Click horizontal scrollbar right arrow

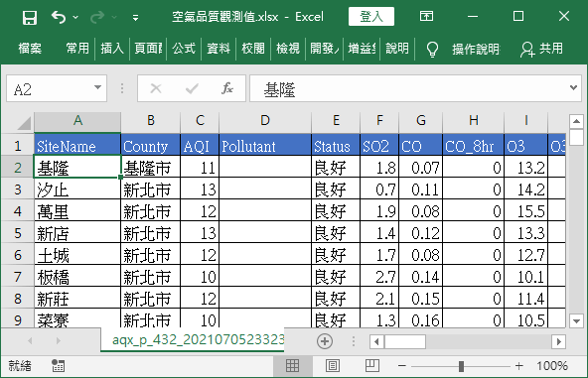tap(559, 341)
